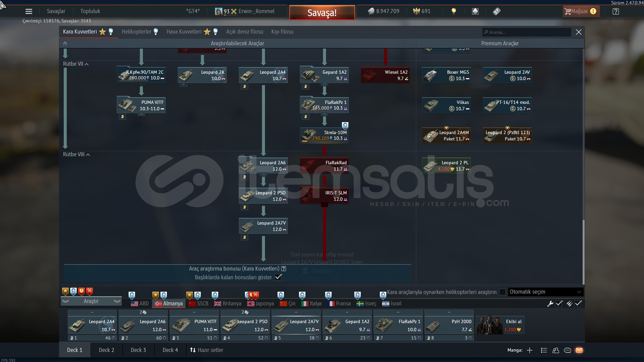Select Deck 3 preset tab
This screenshot has width=644, height=362.
pyautogui.click(x=139, y=350)
